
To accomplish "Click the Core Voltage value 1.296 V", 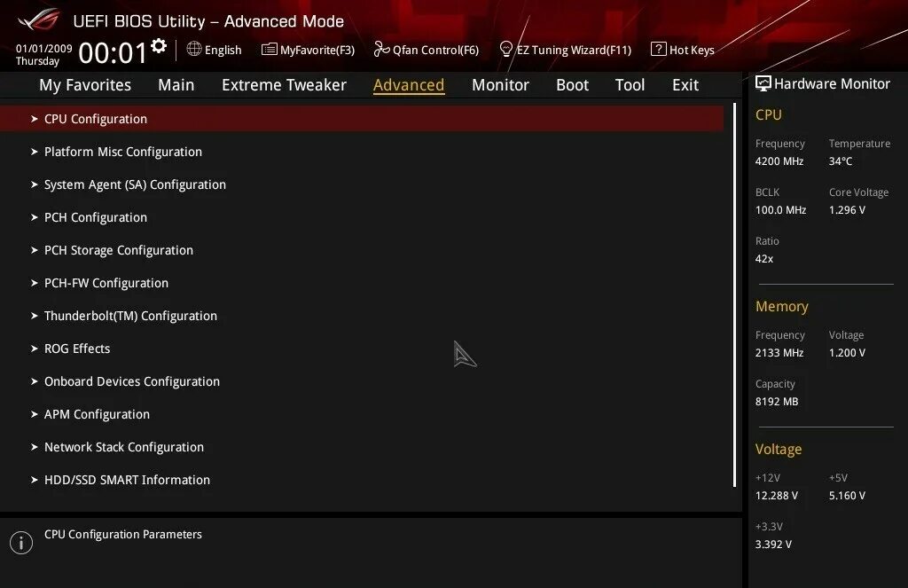I will point(847,210).
